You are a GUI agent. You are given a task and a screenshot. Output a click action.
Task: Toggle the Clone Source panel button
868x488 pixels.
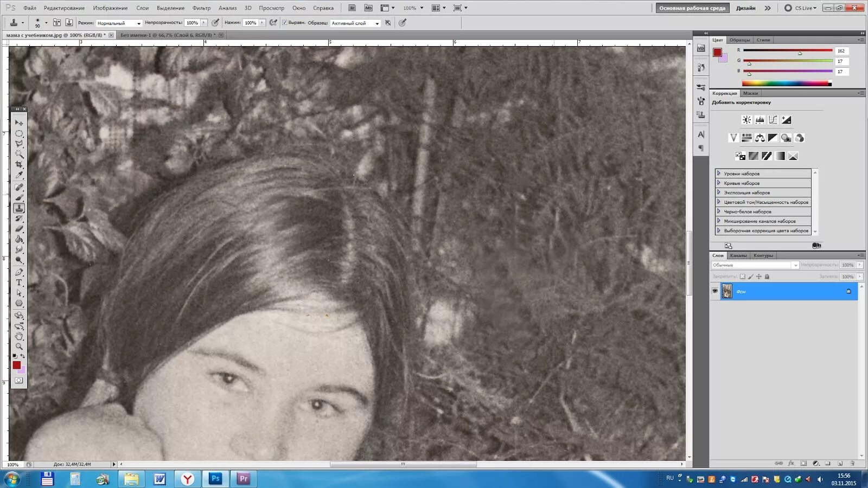(x=69, y=23)
